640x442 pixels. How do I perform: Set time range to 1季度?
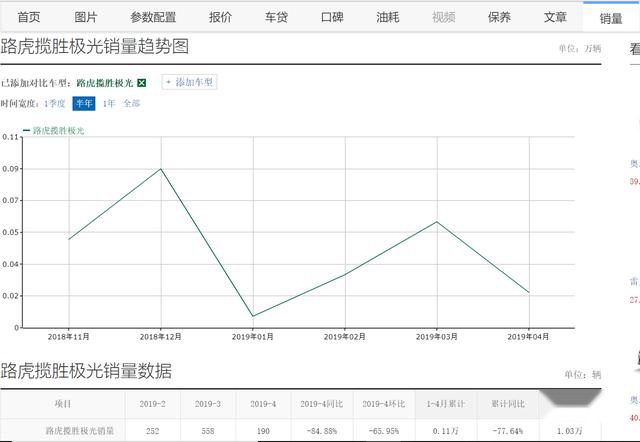point(55,103)
